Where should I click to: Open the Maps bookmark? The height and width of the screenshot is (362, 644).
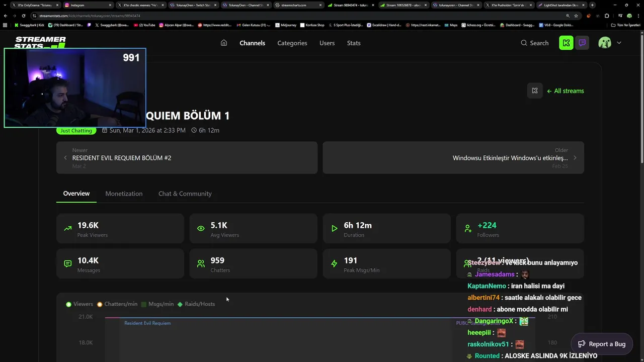[451, 25]
